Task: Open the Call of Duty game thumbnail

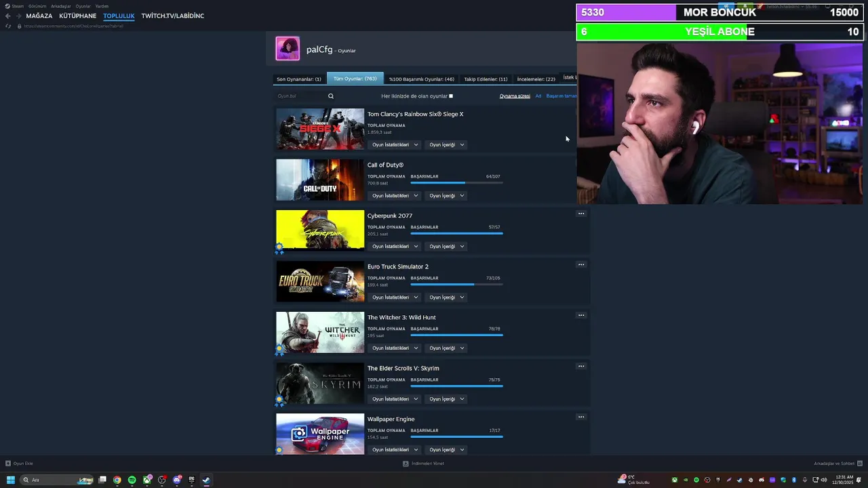Action: [x=320, y=180]
